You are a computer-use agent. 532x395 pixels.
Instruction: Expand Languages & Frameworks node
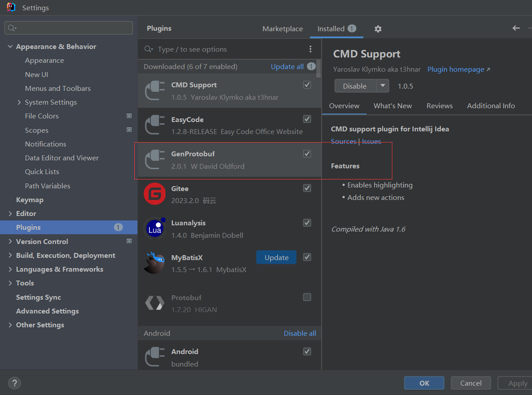tap(10, 269)
